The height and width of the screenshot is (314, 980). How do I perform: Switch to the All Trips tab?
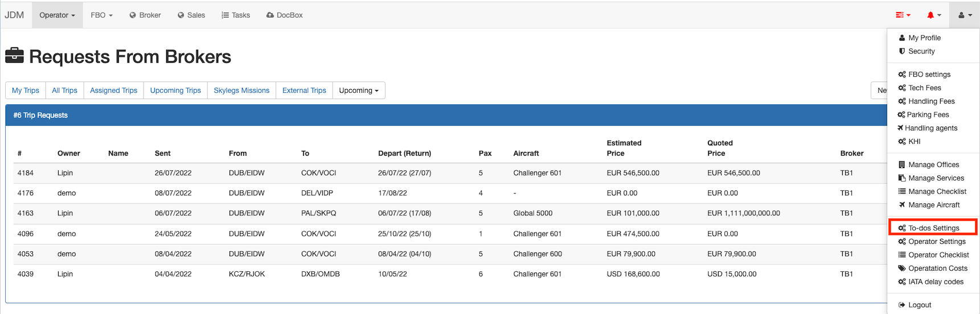(64, 91)
